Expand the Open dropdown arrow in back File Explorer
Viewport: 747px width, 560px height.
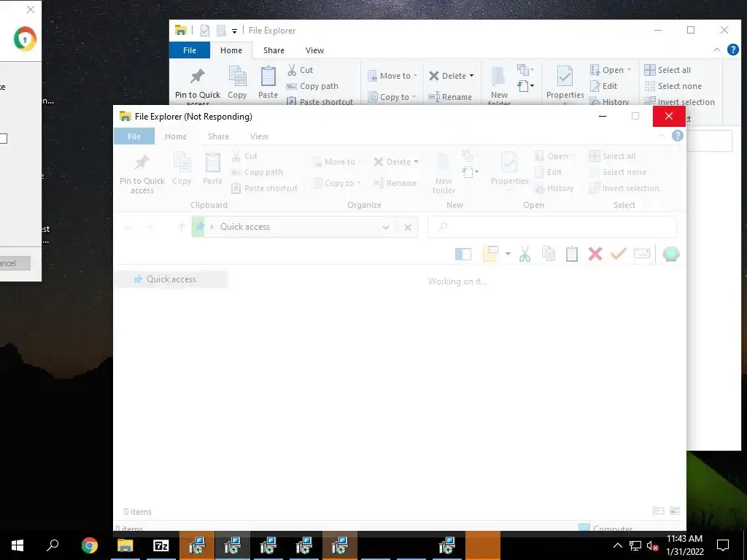coord(629,70)
